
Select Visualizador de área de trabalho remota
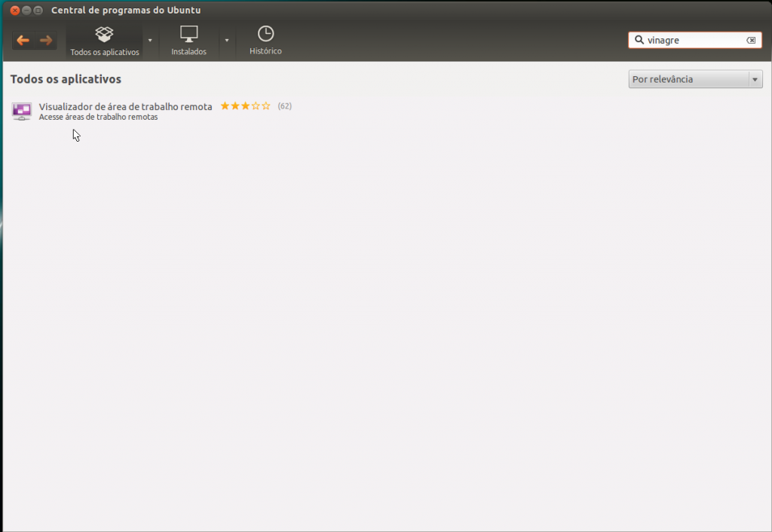pyautogui.click(x=126, y=106)
